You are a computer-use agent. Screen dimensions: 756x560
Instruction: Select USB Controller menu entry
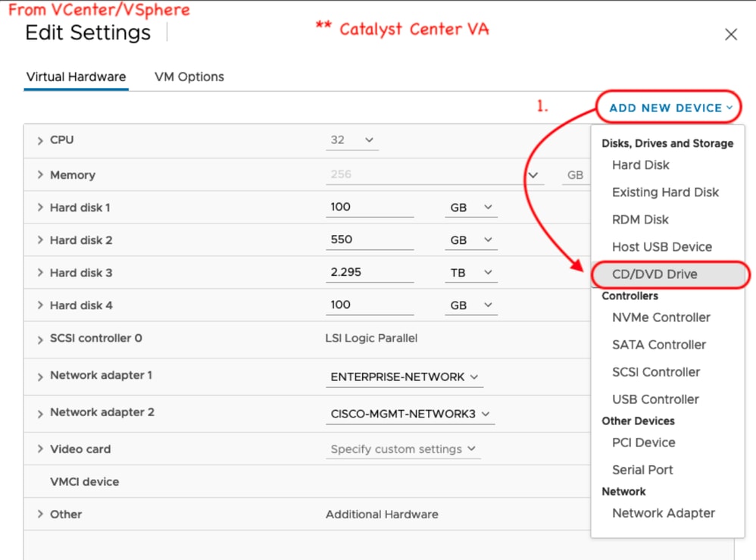pyautogui.click(x=655, y=399)
